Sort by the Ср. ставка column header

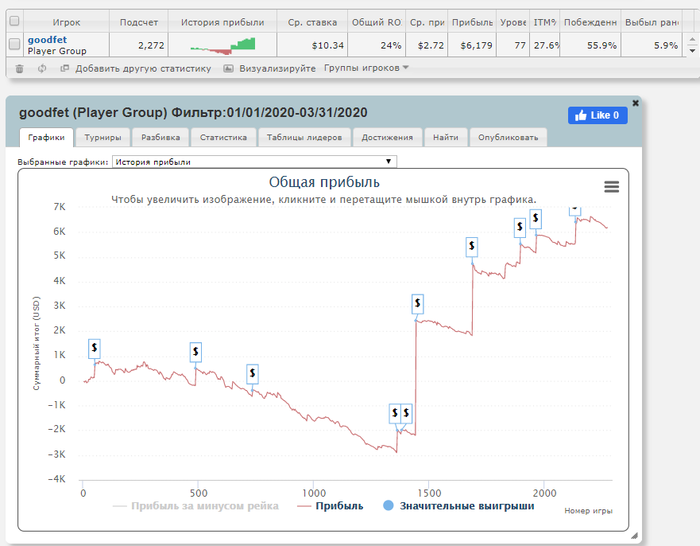(x=312, y=22)
